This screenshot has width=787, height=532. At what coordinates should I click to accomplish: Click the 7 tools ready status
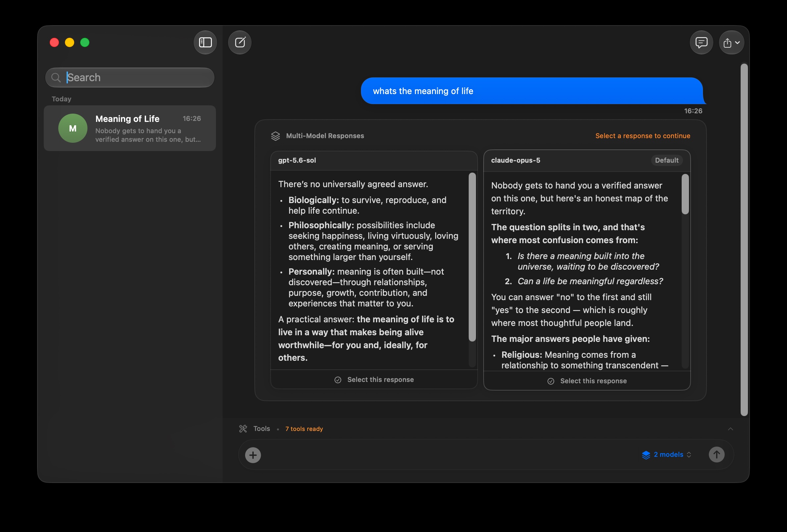pyautogui.click(x=304, y=429)
